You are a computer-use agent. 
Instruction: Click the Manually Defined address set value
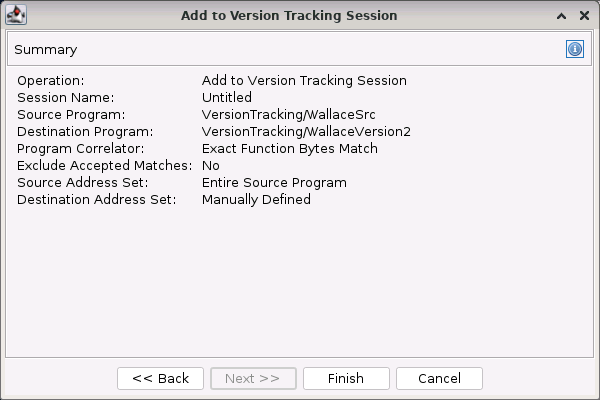(256, 199)
